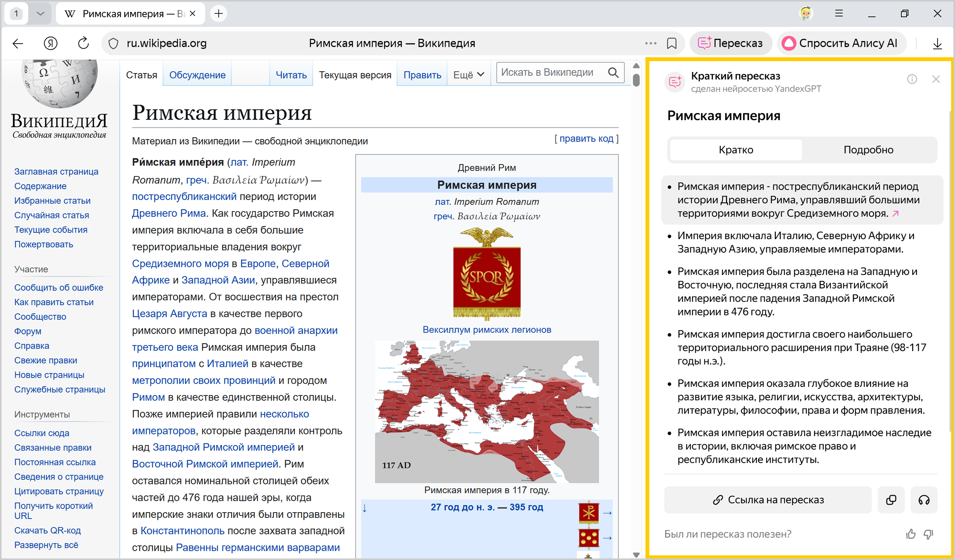Open the Цезаря Августа link
Image resolution: width=955 pixels, height=560 pixels.
[x=169, y=314]
